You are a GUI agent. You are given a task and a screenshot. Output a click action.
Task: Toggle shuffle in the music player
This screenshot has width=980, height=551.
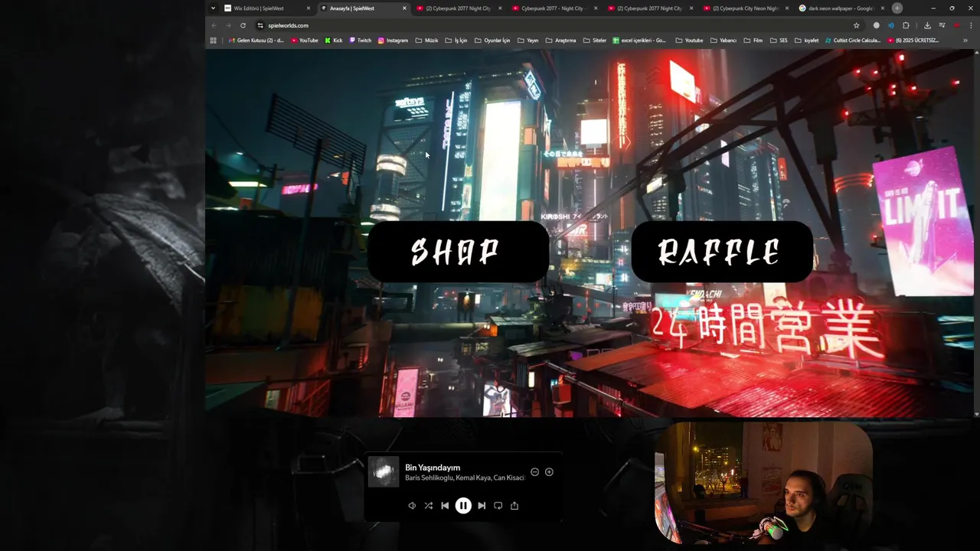point(428,505)
